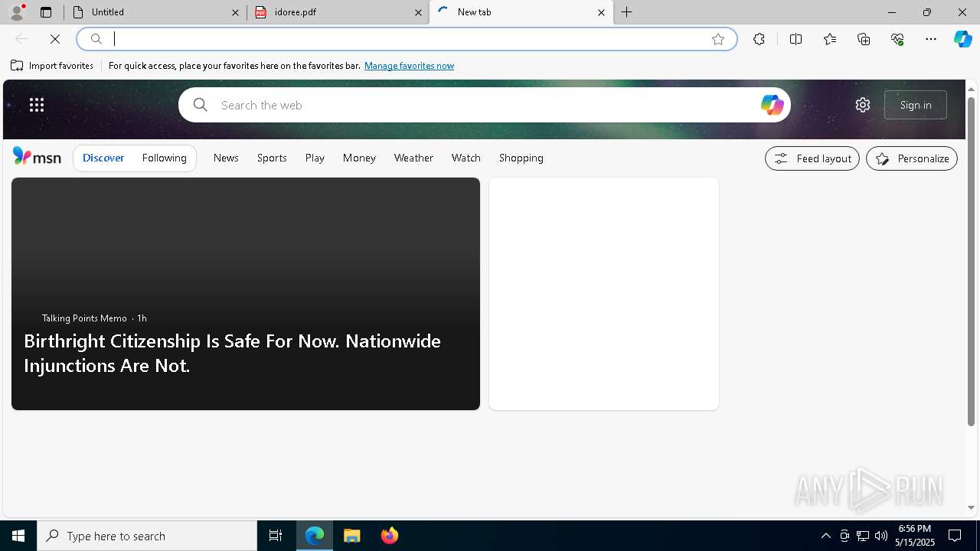Open the network icon in tray

click(x=862, y=536)
